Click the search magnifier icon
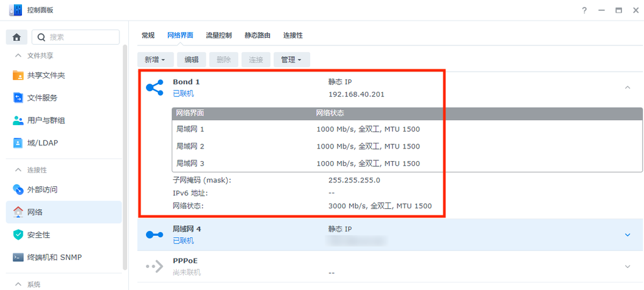 pos(41,37)
